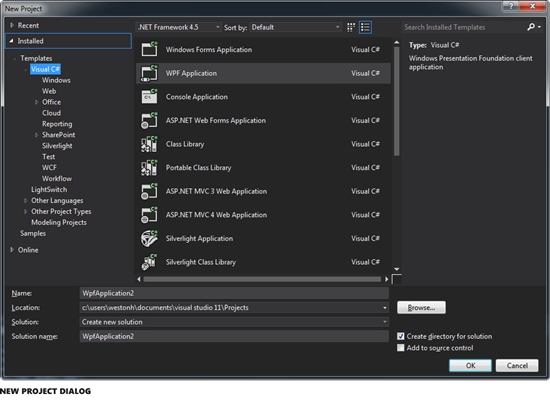The width and height of the screenshot is (550, 403).
Task: Click the horizontal scrollbar of template list
Action: pos(262,279)
